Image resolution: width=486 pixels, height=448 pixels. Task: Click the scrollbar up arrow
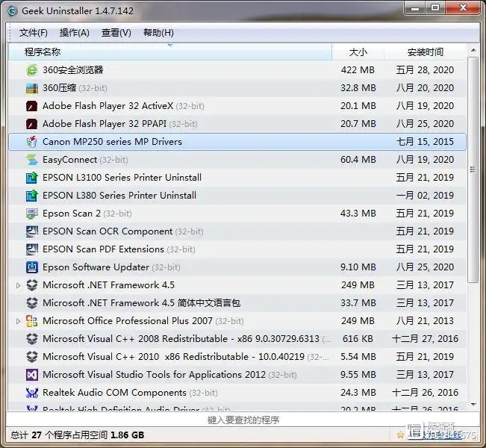[x=473, y=50]
